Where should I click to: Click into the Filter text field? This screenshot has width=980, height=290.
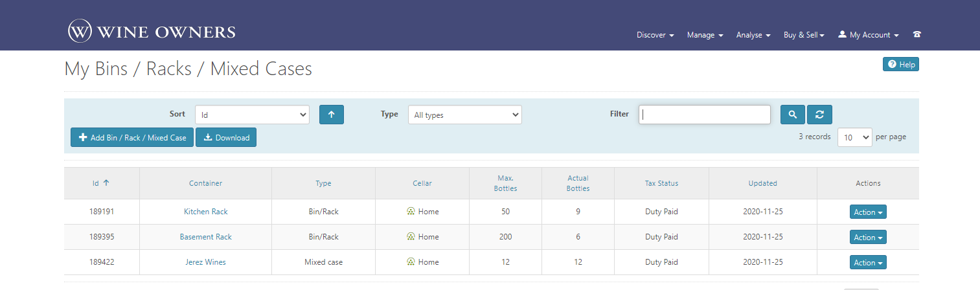point(704,115)
